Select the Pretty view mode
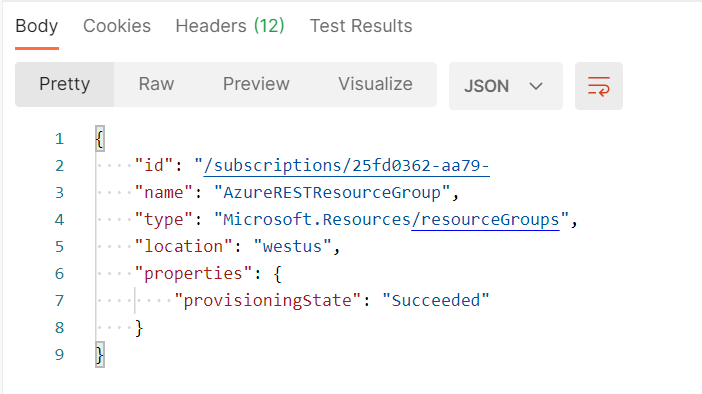This screenshot has width=702, height=394. [x=64, y=84]
